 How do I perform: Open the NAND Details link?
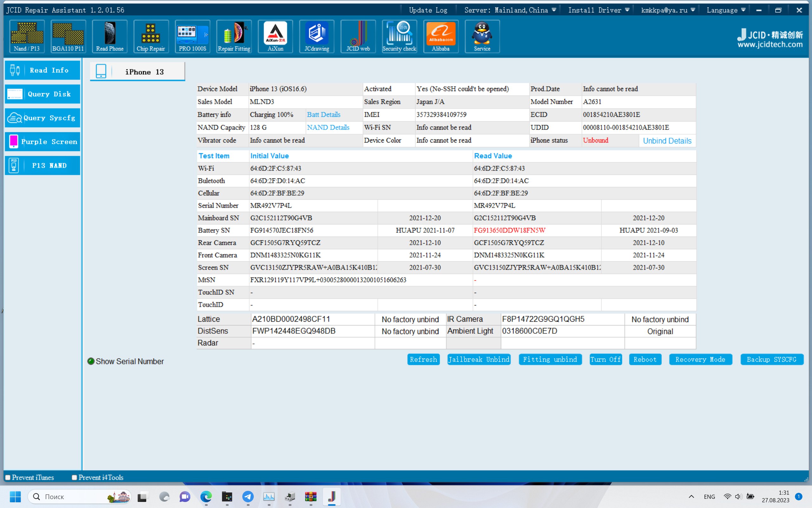coord(328,127)
